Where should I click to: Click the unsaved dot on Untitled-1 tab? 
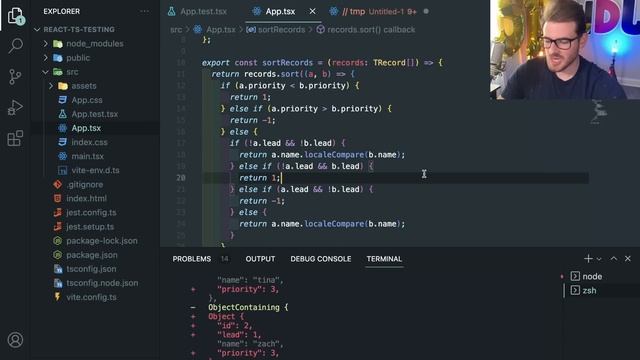pyautogui.click(x=426, y=11)
